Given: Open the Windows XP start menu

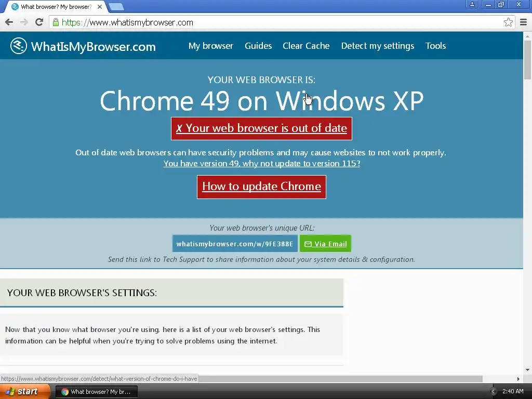Looking at the screenshot, I should (25, 392).
